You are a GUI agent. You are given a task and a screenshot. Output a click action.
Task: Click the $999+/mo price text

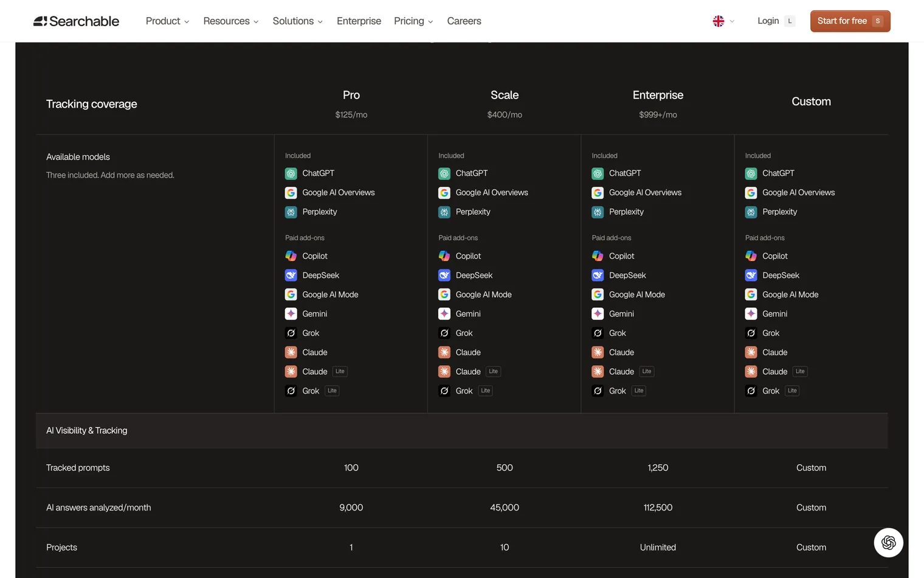point(658,115)
